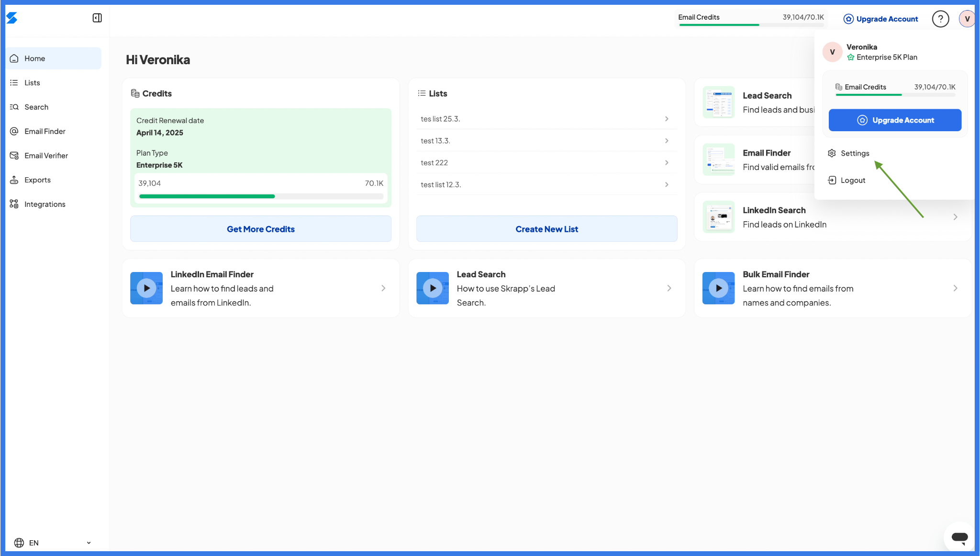Click the Email Finder thumbnail image
This screenshot has width=980, height=556.
tap(718, 159)
